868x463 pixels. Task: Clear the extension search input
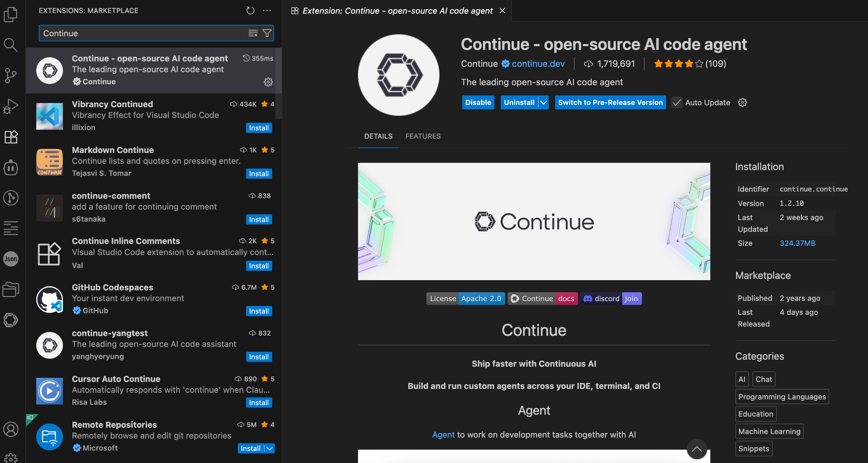[252, 33]
